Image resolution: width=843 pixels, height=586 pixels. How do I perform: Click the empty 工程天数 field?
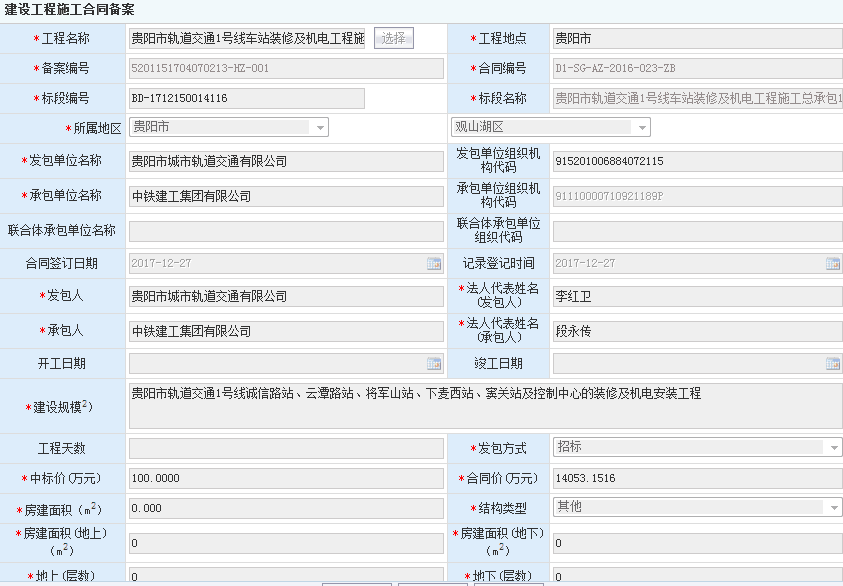[x=286, y=449]
